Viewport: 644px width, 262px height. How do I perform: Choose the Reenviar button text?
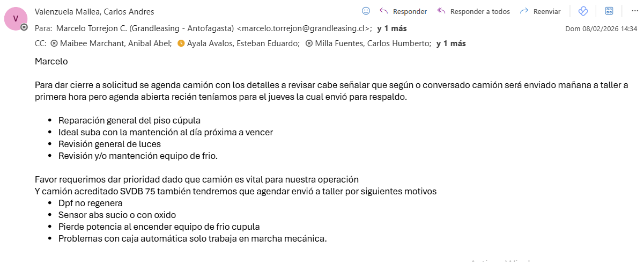[x=547, y=11]
